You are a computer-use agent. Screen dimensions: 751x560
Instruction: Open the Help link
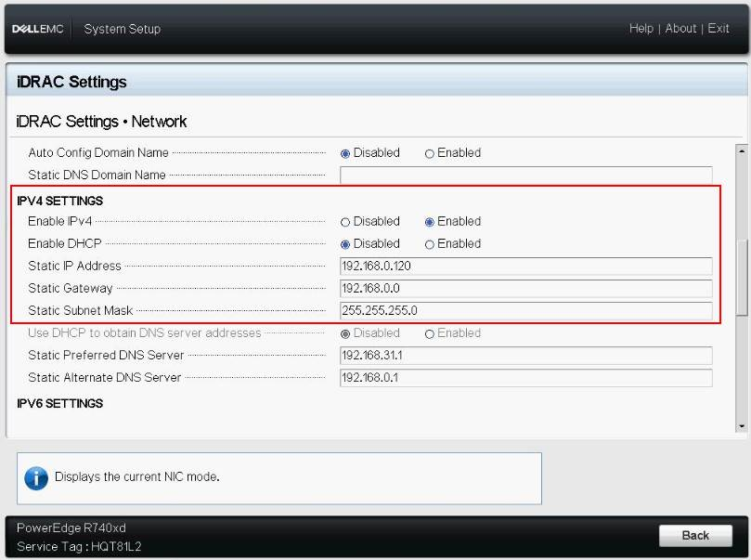point(641,28)
